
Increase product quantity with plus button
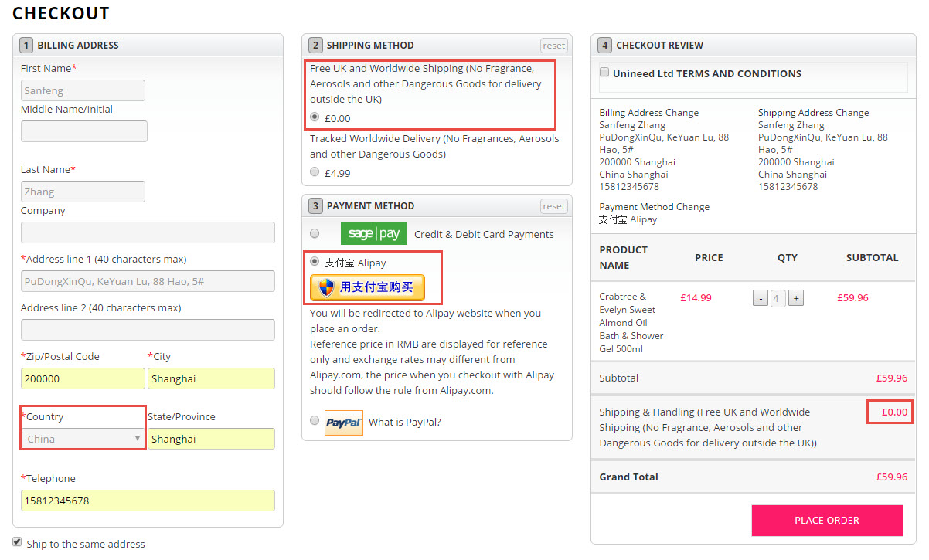pyautogui.click(x=796, y=298)
